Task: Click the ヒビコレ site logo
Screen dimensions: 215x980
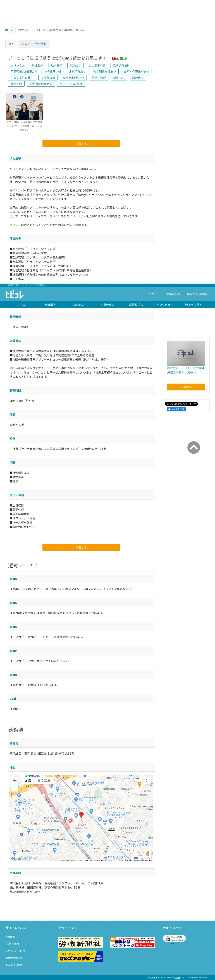Action: point(15,294)
